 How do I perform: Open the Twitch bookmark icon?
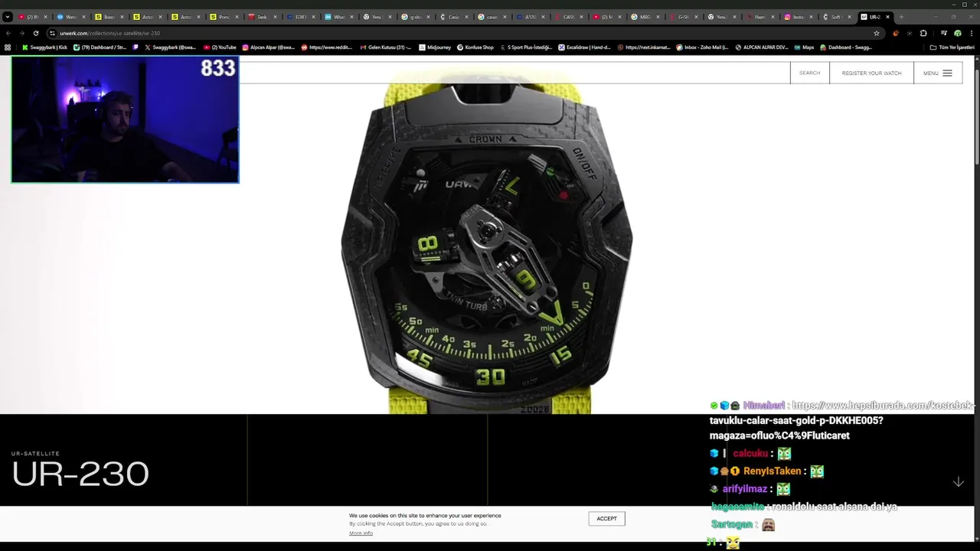coord(136,47)
